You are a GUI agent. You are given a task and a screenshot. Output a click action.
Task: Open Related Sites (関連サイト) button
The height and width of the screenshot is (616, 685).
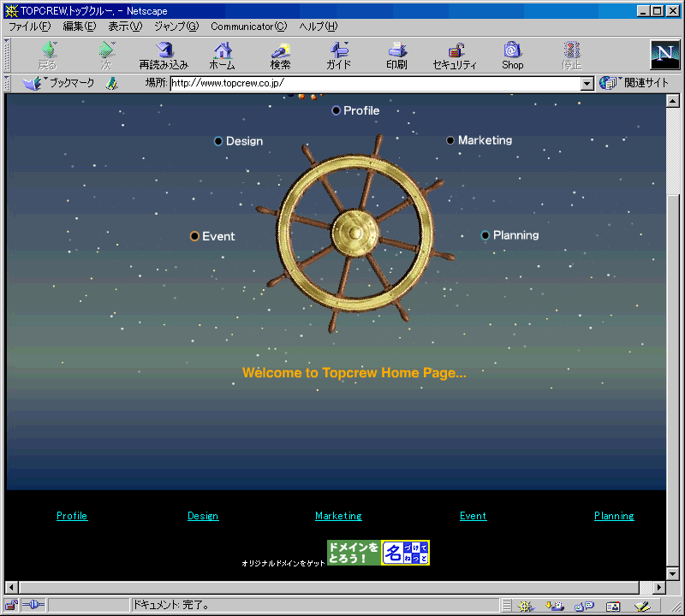tap(634, 83)
